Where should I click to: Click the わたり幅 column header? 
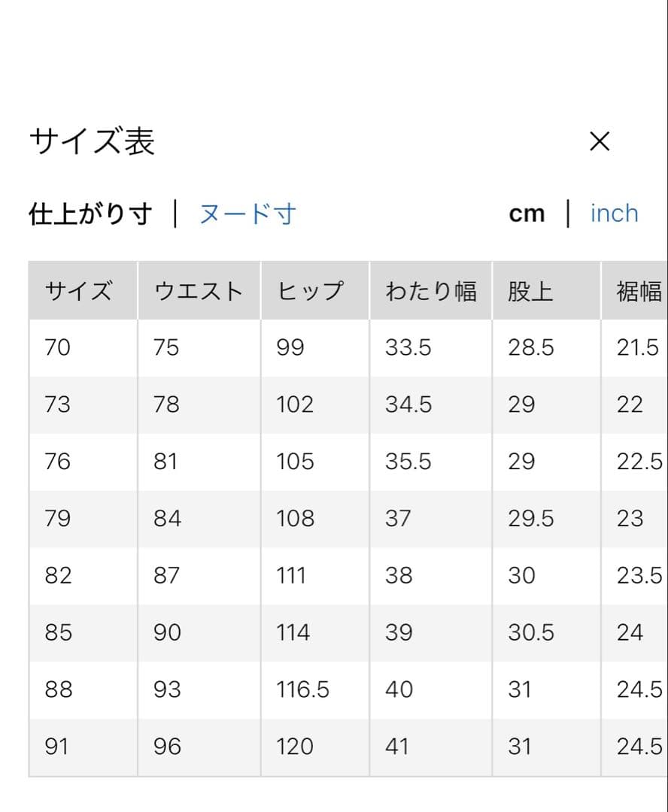click(430, 291)
